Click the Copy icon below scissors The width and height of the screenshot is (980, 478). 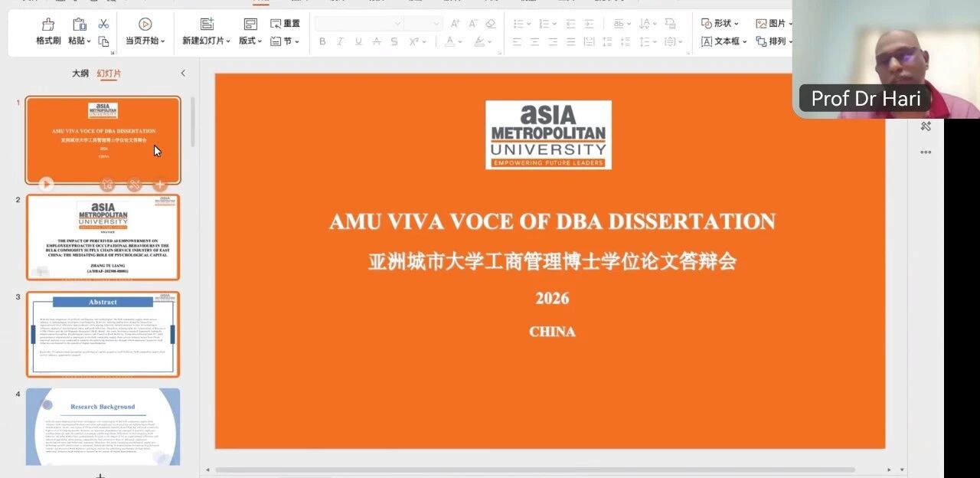pyautogui.click(x=103, y=41)
